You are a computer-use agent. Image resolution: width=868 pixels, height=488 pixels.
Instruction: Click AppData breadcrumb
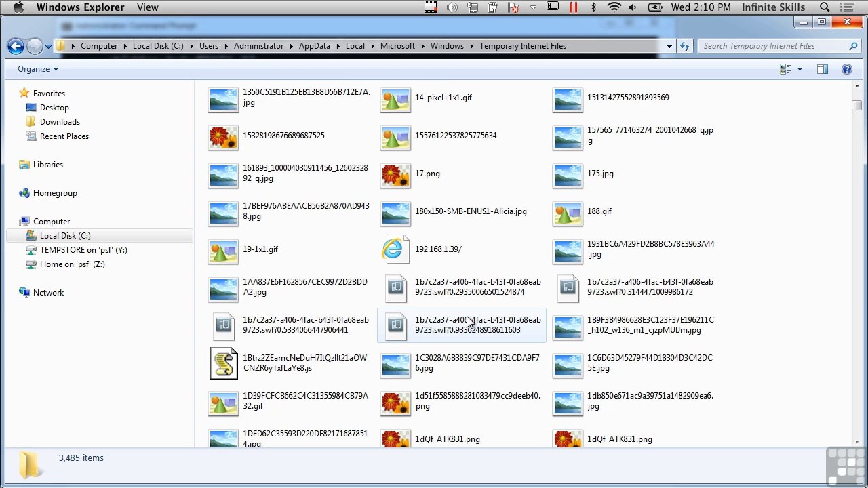click(x=315, y=46)
